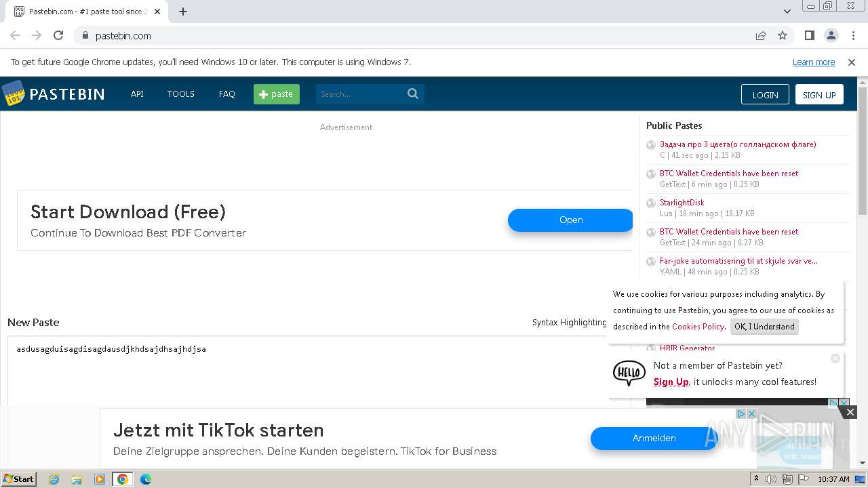Open a new browser tab

click(x=183, y=12)
